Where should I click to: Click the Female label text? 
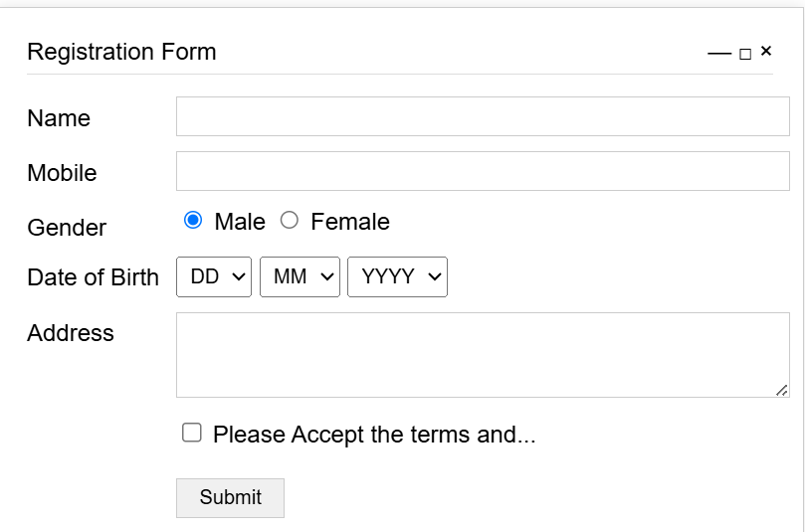(350, 222)
